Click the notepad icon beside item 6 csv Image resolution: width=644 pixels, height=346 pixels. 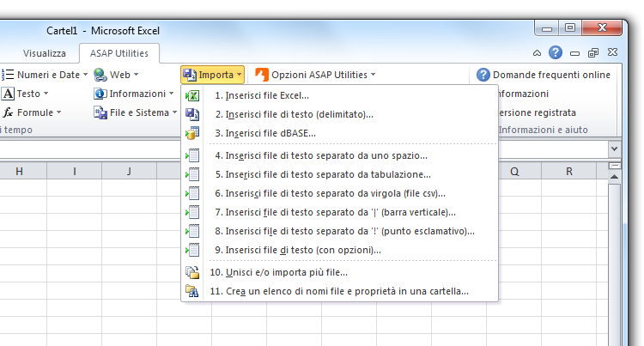(x=192, y=193)
